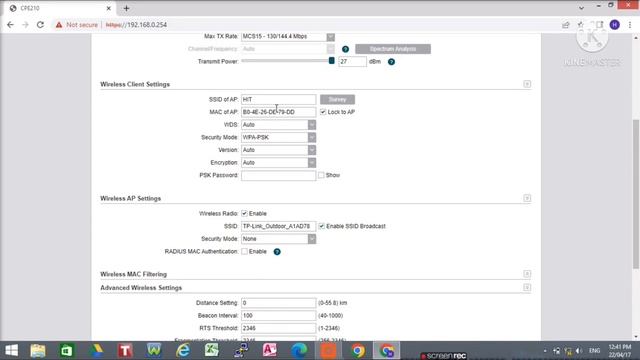Click the browser address bar URL
This screenshot has width=640, height=360.
pos(136,25)
